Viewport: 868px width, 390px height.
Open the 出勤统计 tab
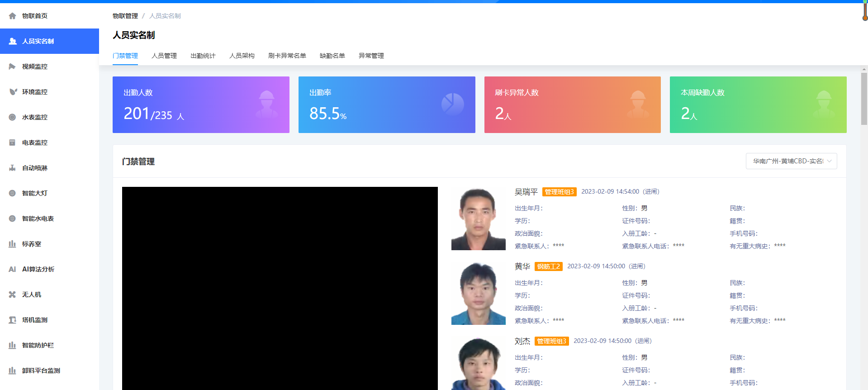coord(203,56)
